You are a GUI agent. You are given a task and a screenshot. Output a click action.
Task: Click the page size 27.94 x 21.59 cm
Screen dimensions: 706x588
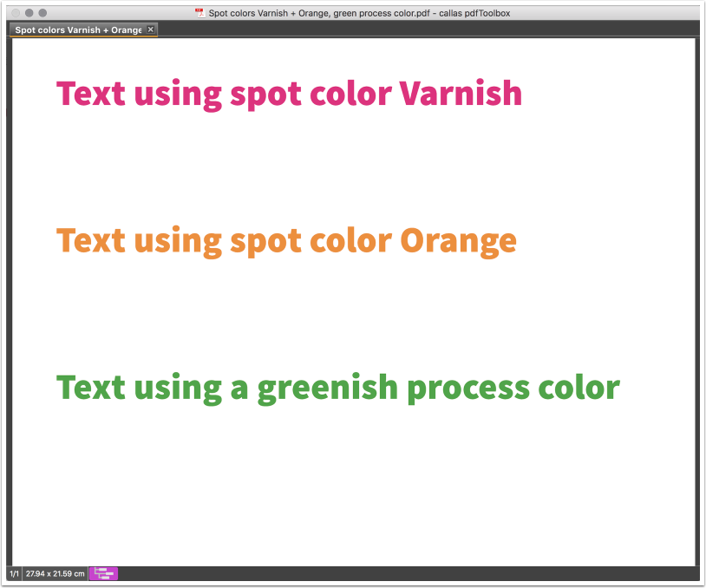click(x=55, y=573)
